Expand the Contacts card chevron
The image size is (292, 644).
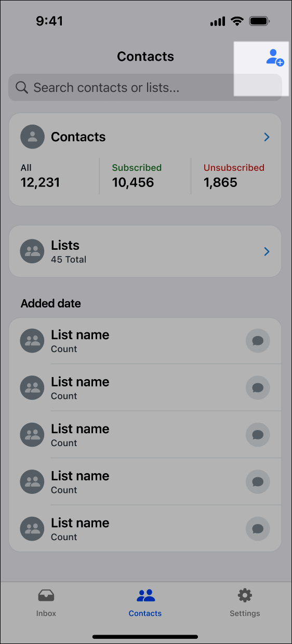(x=267, y=137)
